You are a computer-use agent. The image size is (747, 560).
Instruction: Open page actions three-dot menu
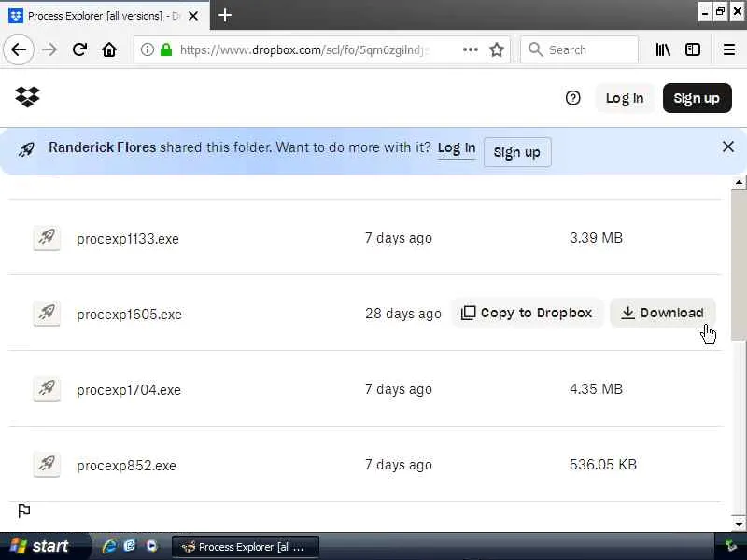point(471,49)
